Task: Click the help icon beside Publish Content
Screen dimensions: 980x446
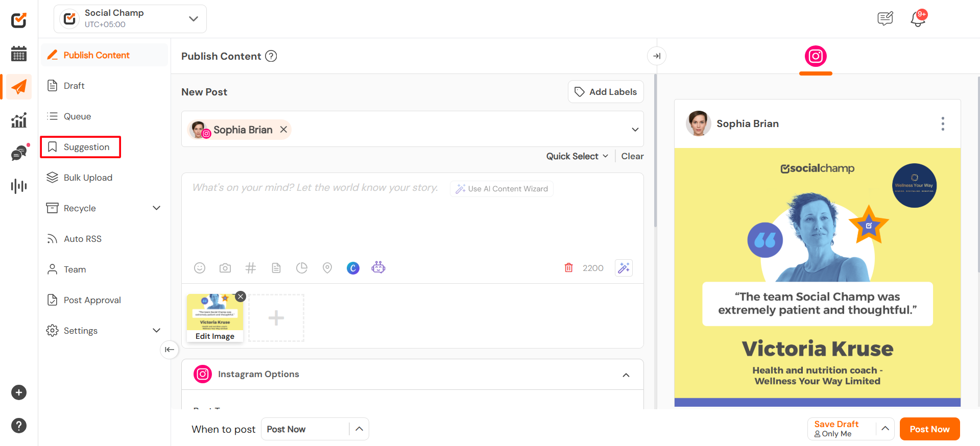Action: 271,56
